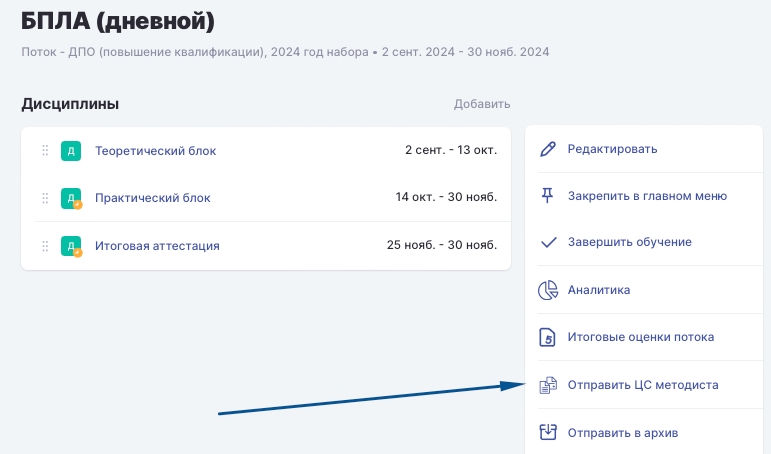Click the Отправить ЦС методиста icon
The width and height of the screenshot is (771, 454).
(547, 385)
